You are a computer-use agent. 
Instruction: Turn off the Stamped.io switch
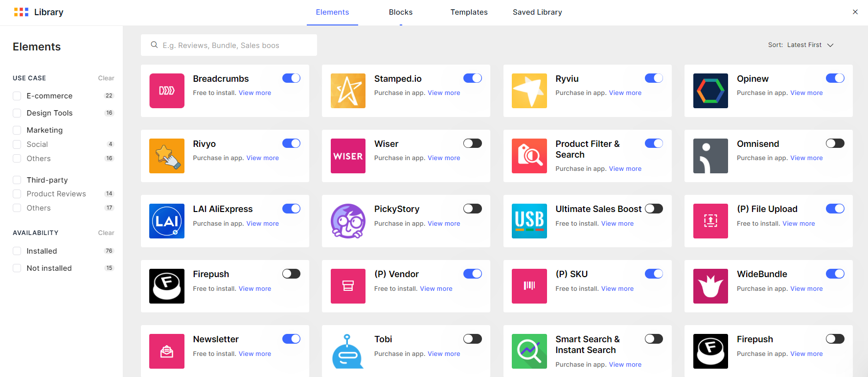tap(473, 78)
